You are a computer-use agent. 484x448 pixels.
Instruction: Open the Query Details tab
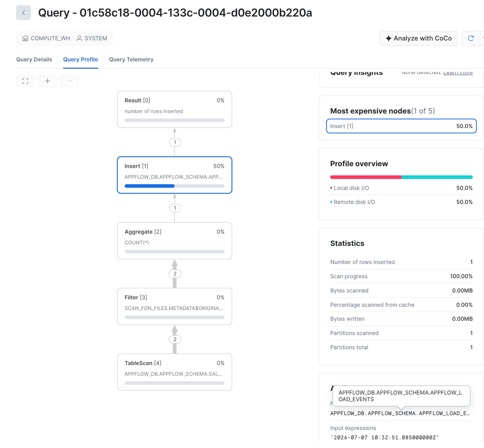(x=34, y=60)
